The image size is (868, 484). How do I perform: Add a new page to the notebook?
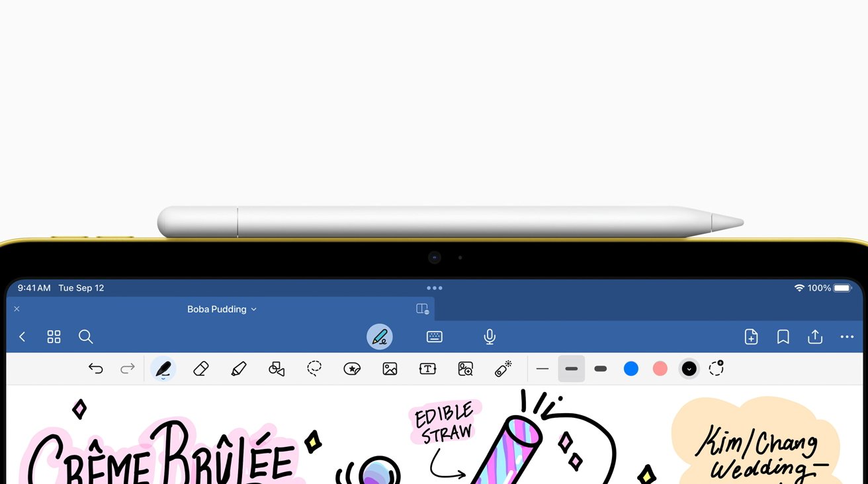pyautogui.click(x=751, y=336)
